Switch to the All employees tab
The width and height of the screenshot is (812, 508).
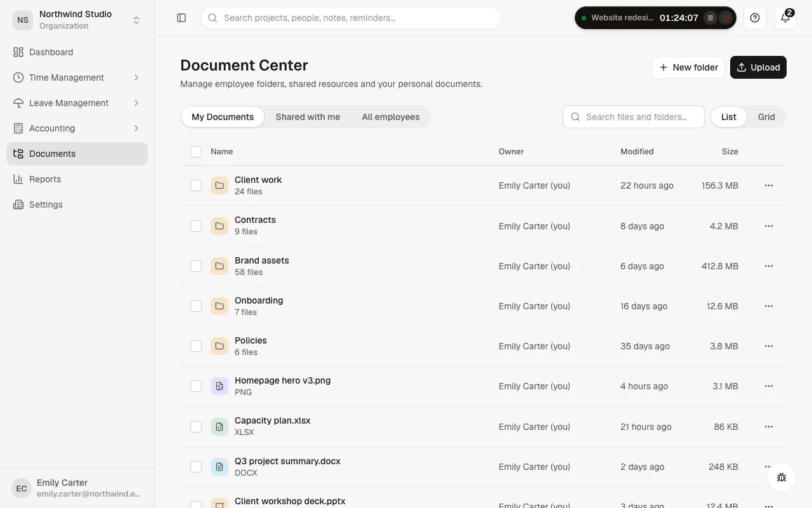[x=391, y=117]
